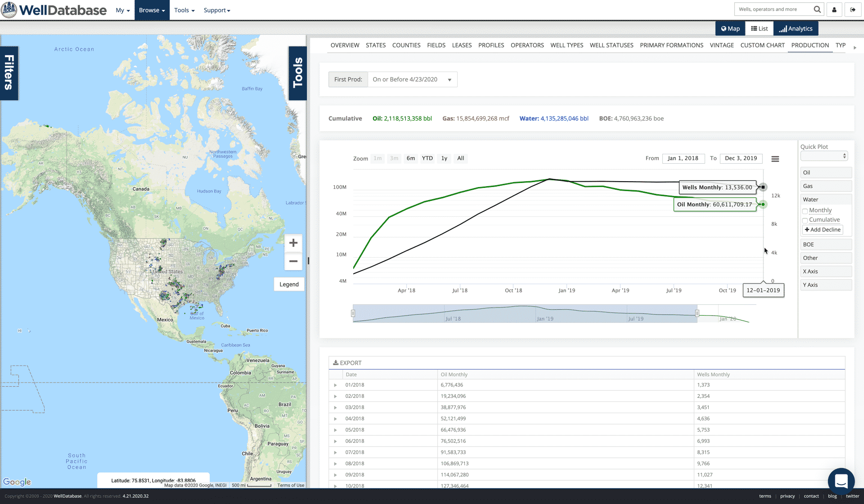This screenshot has height=504, width=864.
Task: Click the Export download icon above the table
Action: coord(336,362)
